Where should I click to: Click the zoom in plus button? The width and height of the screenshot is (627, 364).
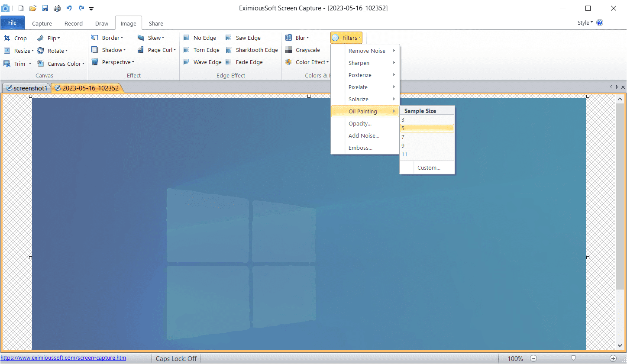coord(613,358)
